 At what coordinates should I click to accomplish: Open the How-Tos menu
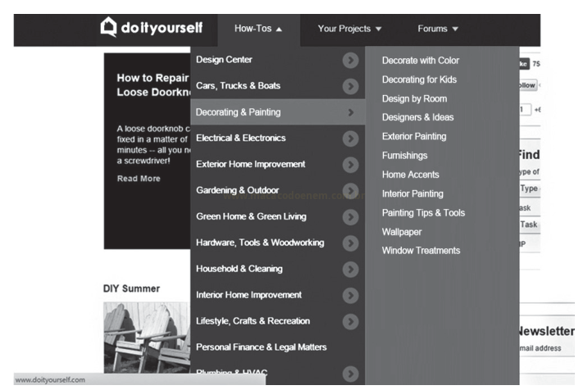tap(258, 29)
